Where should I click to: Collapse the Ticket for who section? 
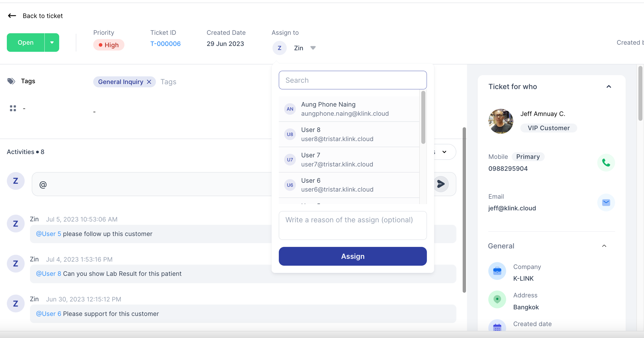coord(609,87)
